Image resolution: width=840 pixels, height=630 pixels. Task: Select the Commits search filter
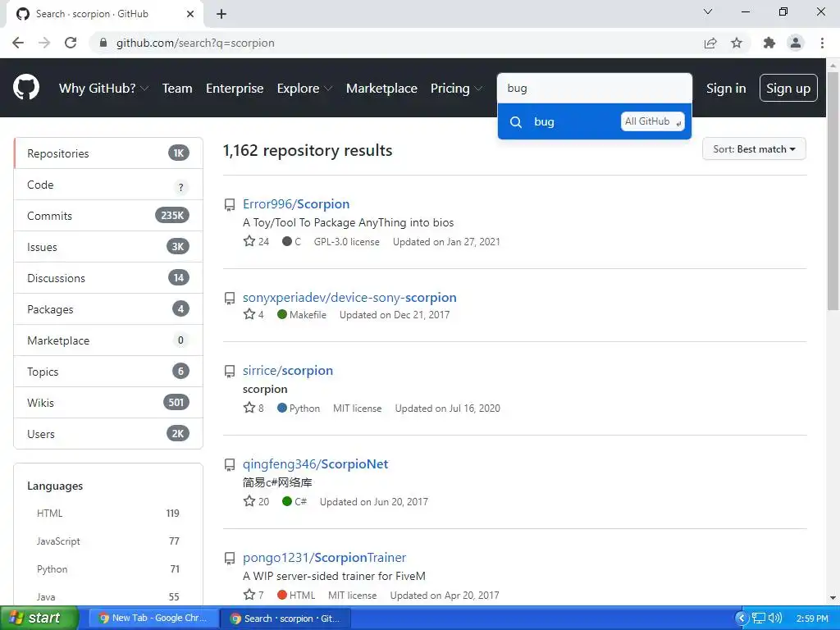[108, 216]
